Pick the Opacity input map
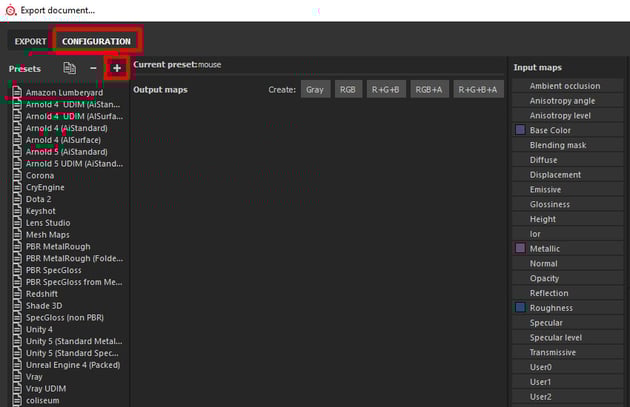Screen dimensions: 630x407 tap(568, 278)
